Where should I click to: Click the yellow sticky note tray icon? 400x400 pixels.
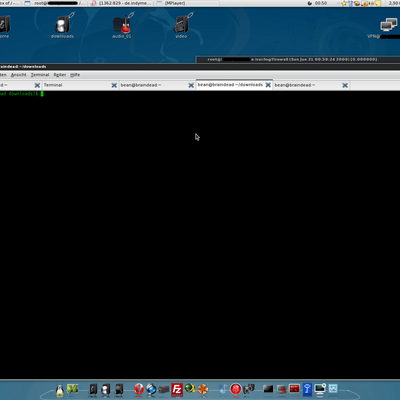point(379,3)
